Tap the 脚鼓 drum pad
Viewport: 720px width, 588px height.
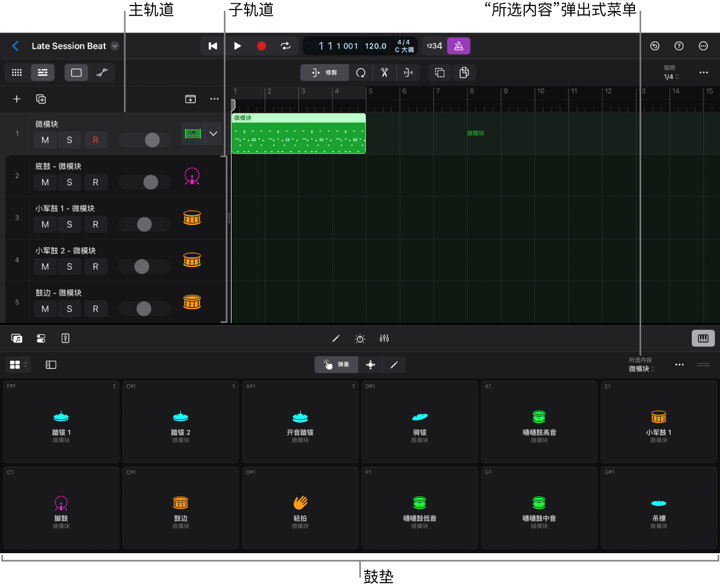[61, 508]
